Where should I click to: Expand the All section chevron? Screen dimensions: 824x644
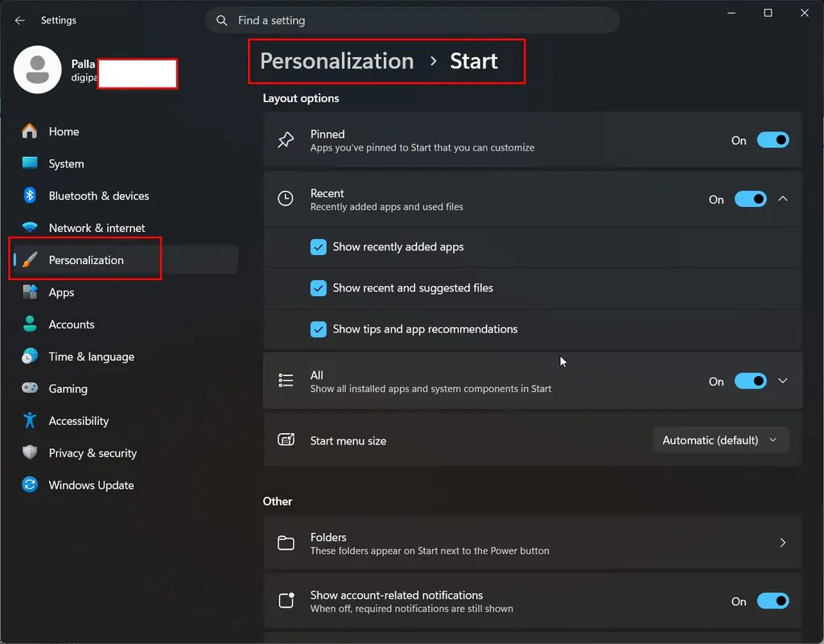[782, 381]
